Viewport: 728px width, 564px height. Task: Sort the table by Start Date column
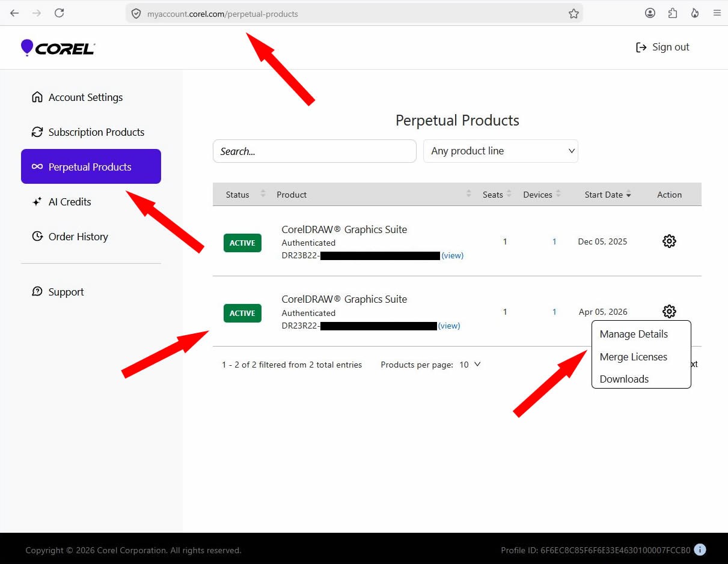click(608, 195)
